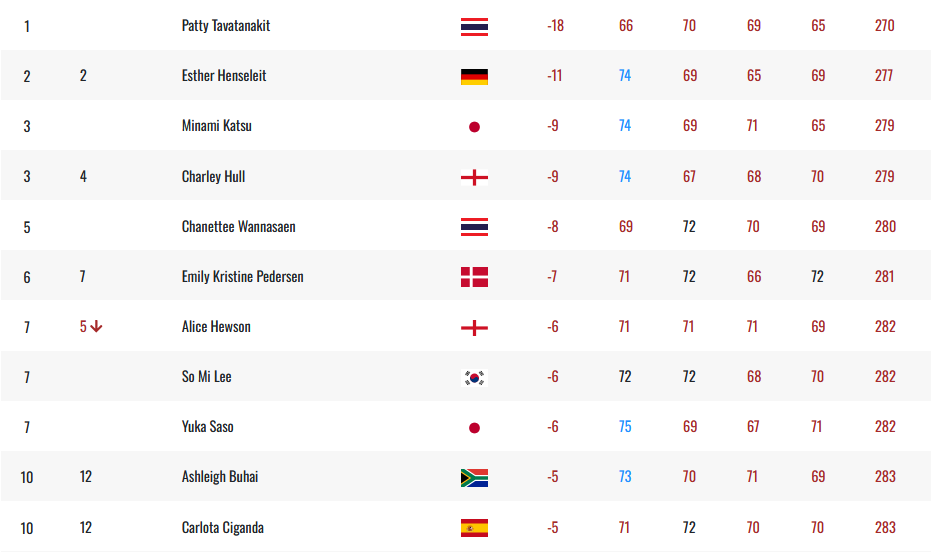Click the German flag for Esther Henseleit
The width and height of the screenshot is (931, 552).
pos(474,77)
